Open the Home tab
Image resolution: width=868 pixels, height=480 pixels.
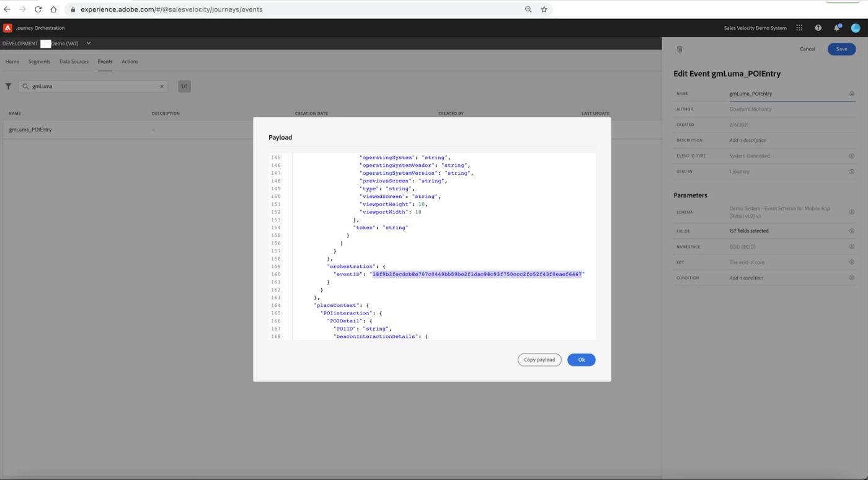click(x=12, y=61)
